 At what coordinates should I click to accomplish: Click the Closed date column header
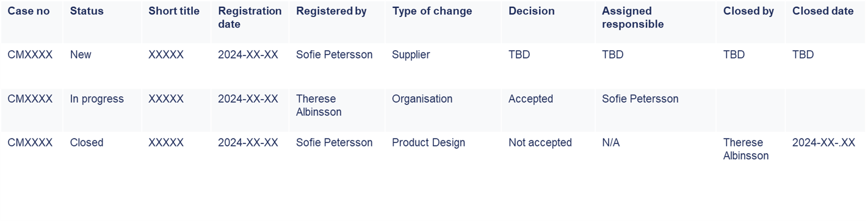pos(823,11)
